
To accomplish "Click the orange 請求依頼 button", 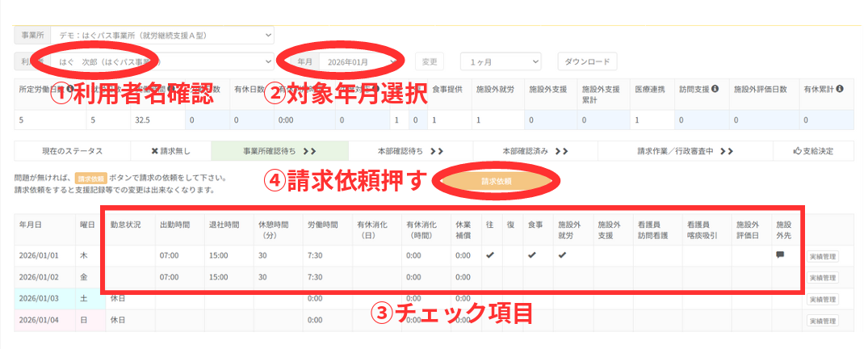I will pyautogui.click(x=496, y=181).
